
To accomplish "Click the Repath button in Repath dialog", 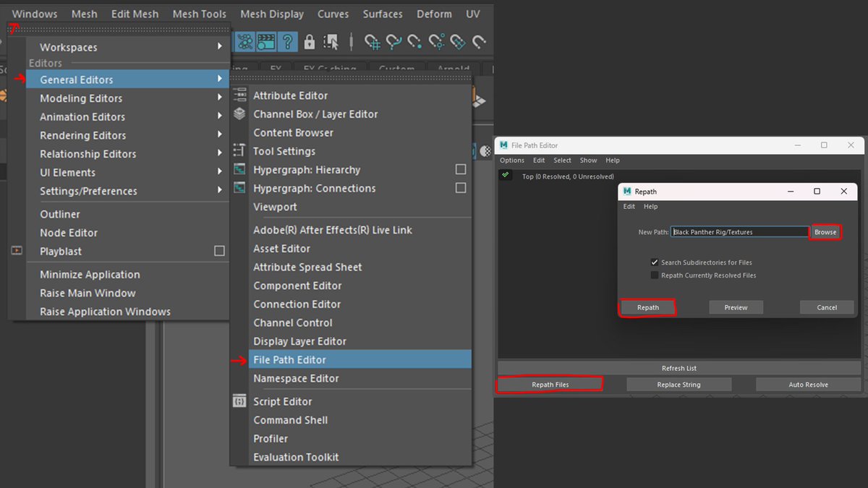I will click(648, 307).
